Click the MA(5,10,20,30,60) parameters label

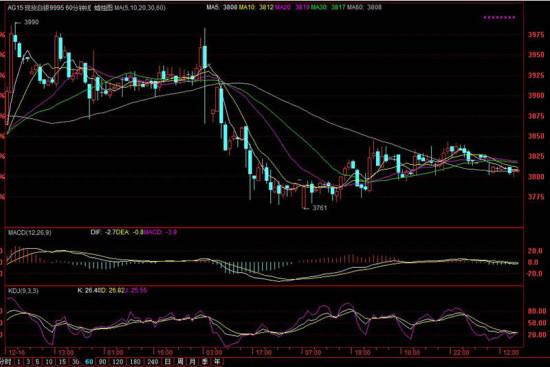(140, 8)
